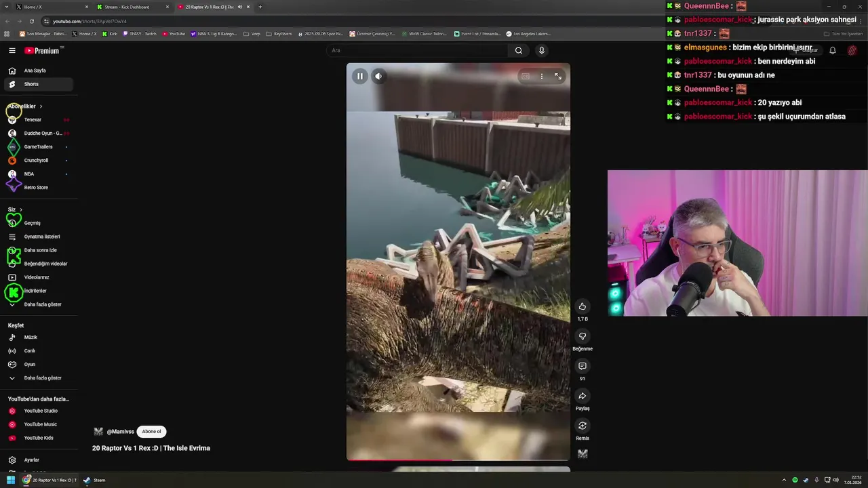Open the NBA subscription channel
Viewport: 868px width, 488px height.
point(38,174)
